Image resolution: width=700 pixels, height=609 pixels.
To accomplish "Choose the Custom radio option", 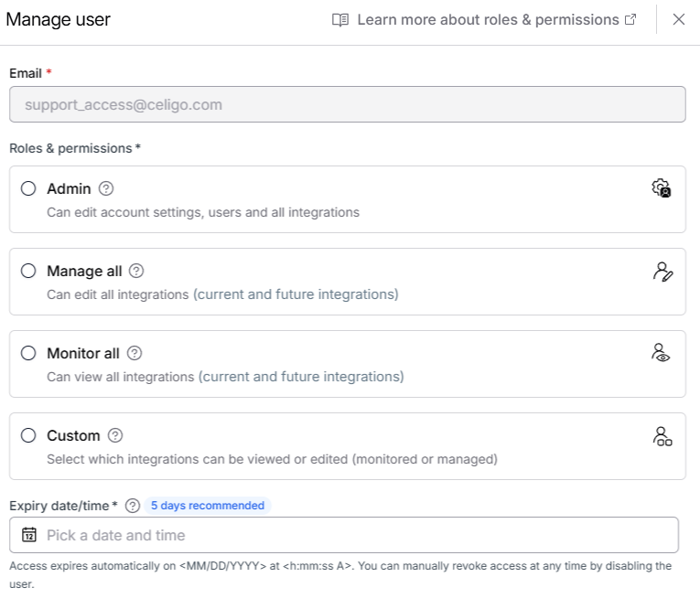I will (x=28, y=436).
